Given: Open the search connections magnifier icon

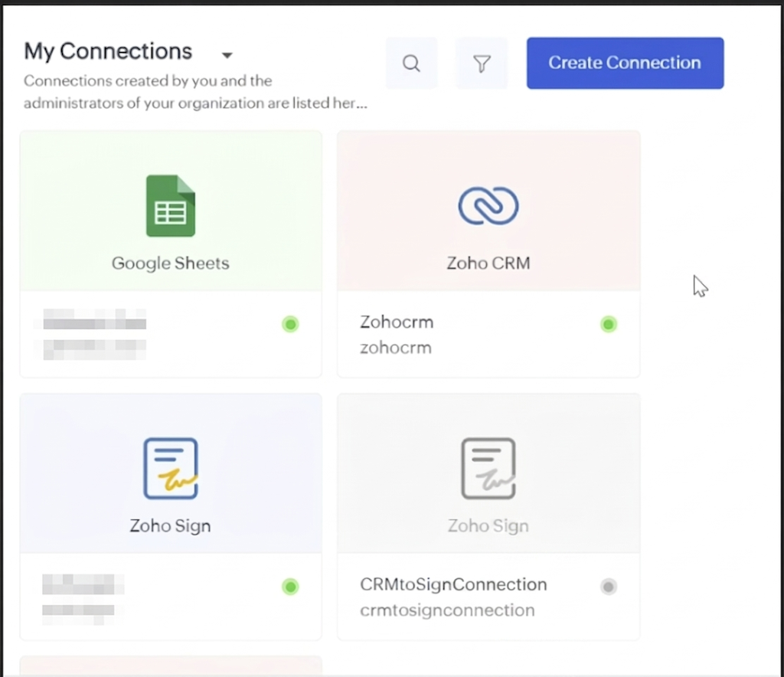Looking at the screenshot, I should click(x=411, y=64).
